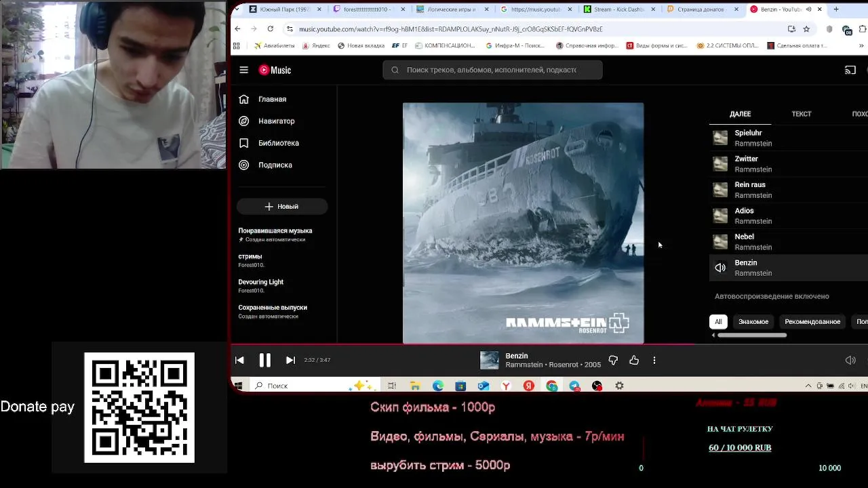The height and width of the screenshot is (488, 868).
Task: Like the Benzin track
Action: tap(634, 361)
